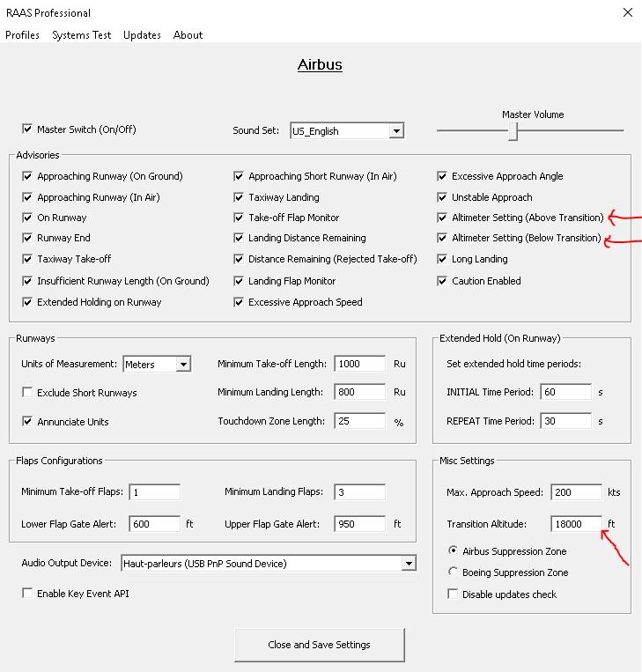Click the Upper Flap Gate Alert field
Image resolution: width=642 pixels, height=672 pixels.
pos(360,524)
